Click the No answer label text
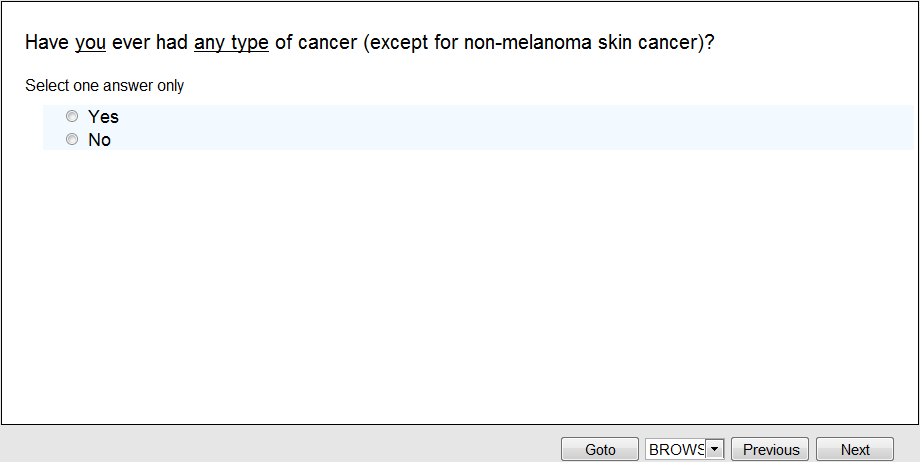The height and width of the screenshot is (462, 920). tap(99, 140)
